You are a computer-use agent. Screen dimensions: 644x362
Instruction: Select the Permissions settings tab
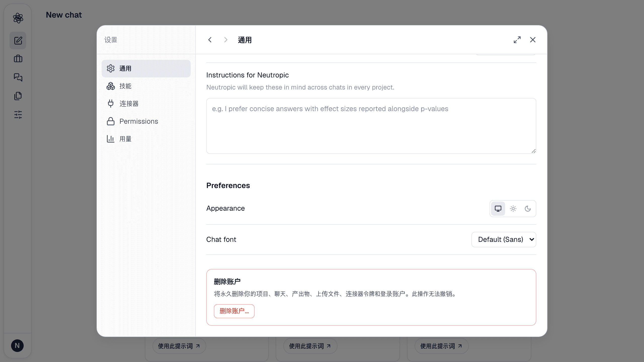coord(146,121)
